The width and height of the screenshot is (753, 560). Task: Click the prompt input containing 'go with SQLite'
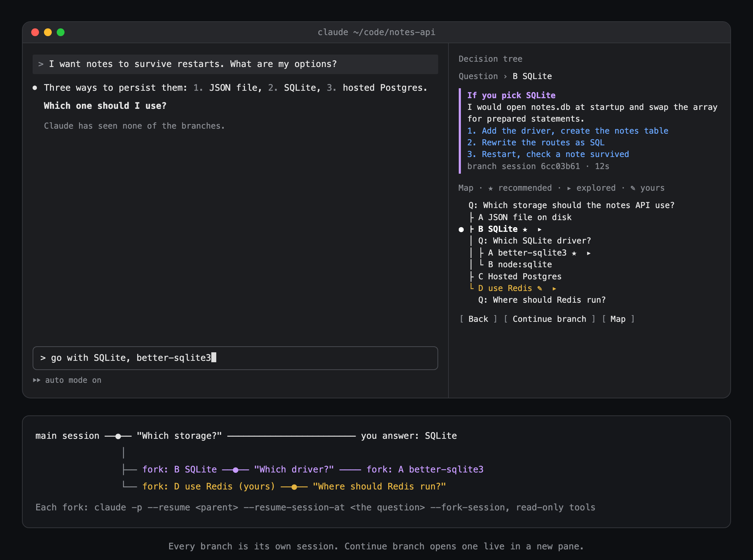tap(235, 358)
